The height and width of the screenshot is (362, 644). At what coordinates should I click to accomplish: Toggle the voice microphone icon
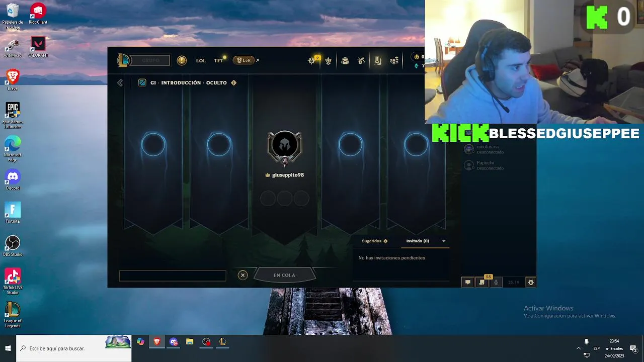pos(496,283)
